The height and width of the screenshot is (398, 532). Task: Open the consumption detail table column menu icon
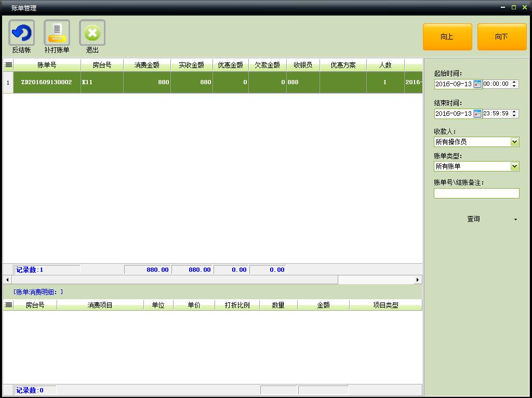point(8,305)
